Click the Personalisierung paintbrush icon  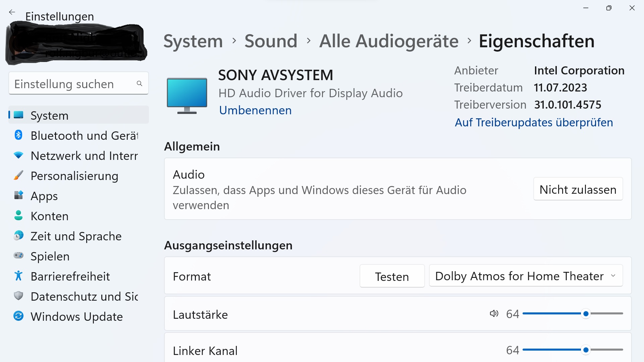(18, 175)
